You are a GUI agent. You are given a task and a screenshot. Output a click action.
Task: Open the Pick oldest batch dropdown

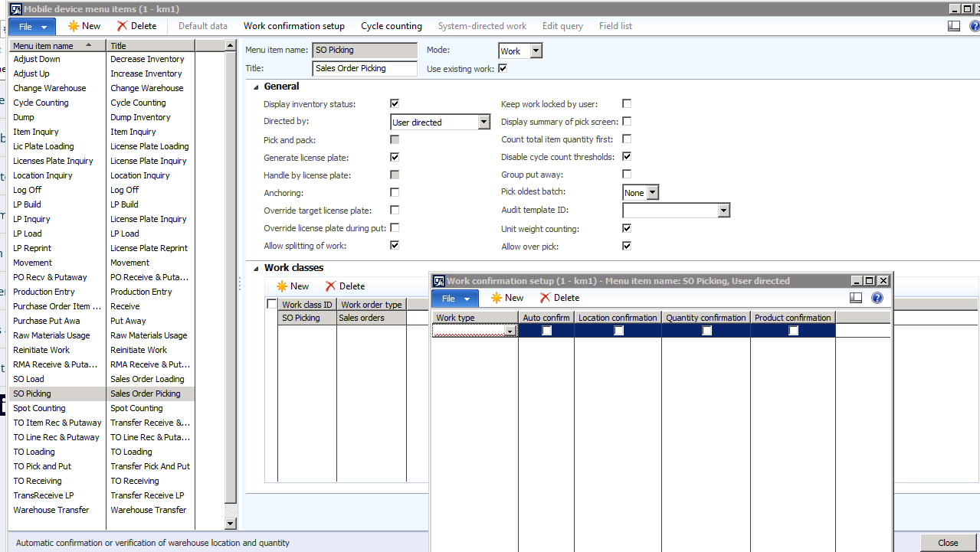(x=653, y=193)
